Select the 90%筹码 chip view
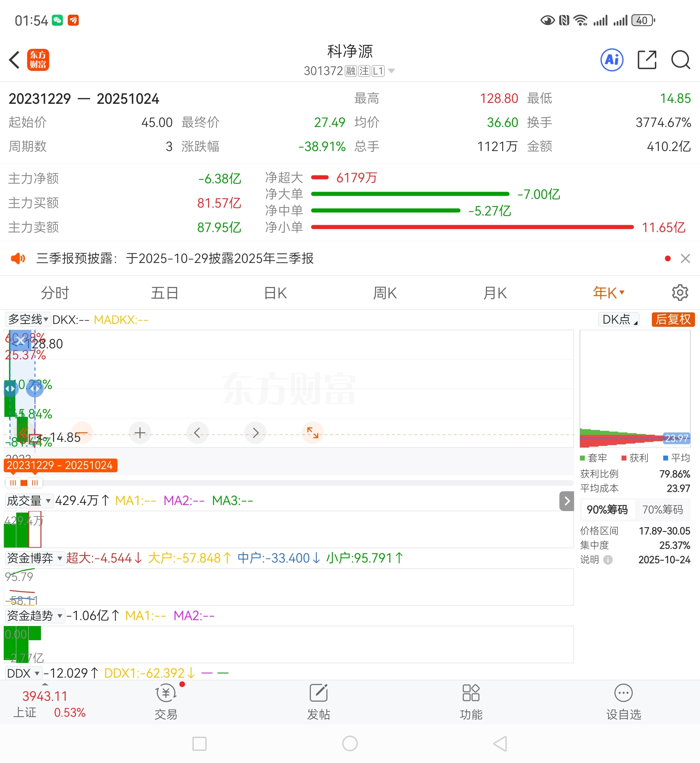The image size is (700, 763). [607, 509]
